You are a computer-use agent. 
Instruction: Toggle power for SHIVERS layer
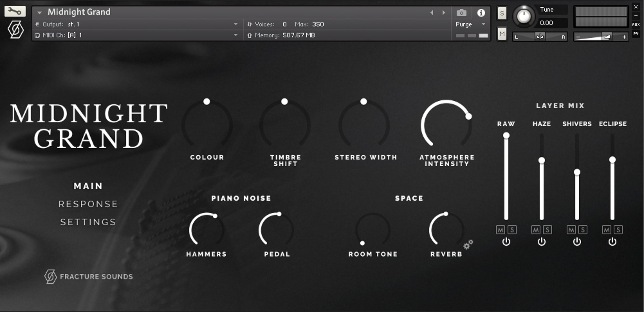click(x=577, y=242)
